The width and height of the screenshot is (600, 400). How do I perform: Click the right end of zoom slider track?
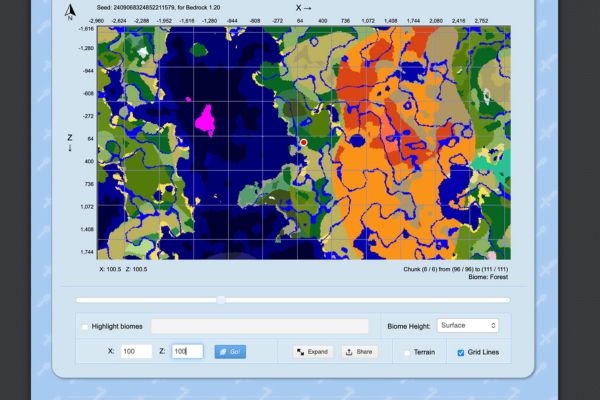[x=508, y=299]
